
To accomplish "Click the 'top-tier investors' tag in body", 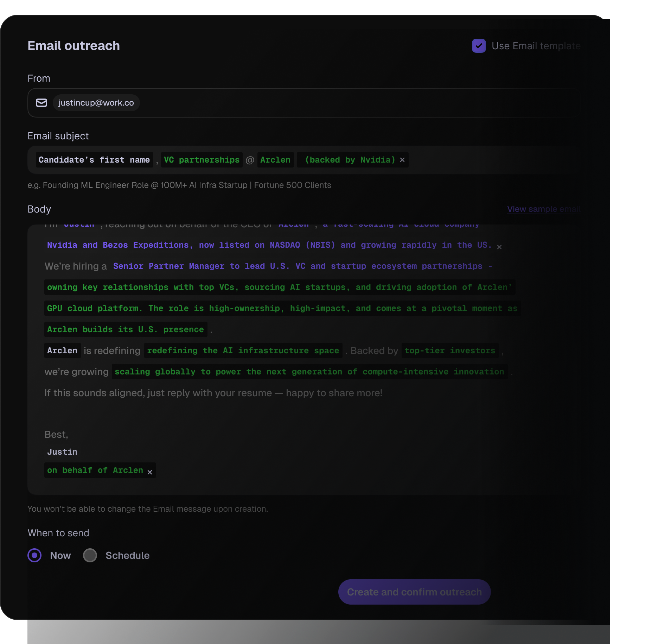I will click(450, 351).
